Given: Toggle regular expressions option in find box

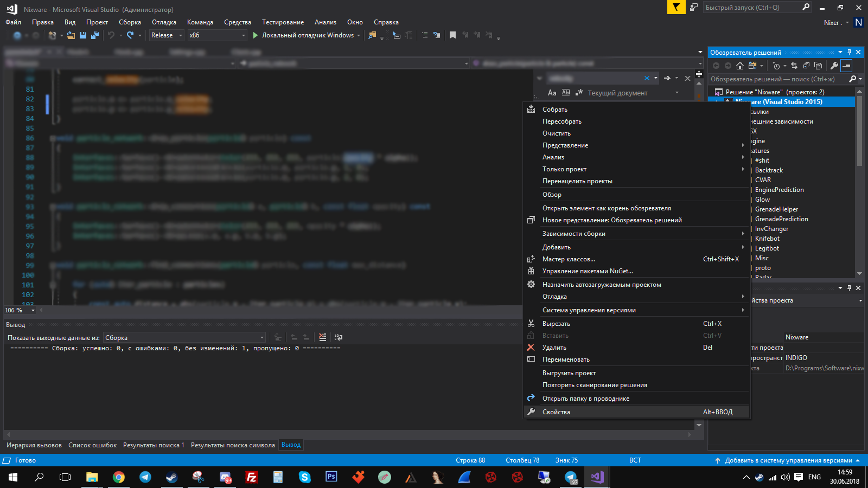Looking at the screenshot, I should coord(579,93).
